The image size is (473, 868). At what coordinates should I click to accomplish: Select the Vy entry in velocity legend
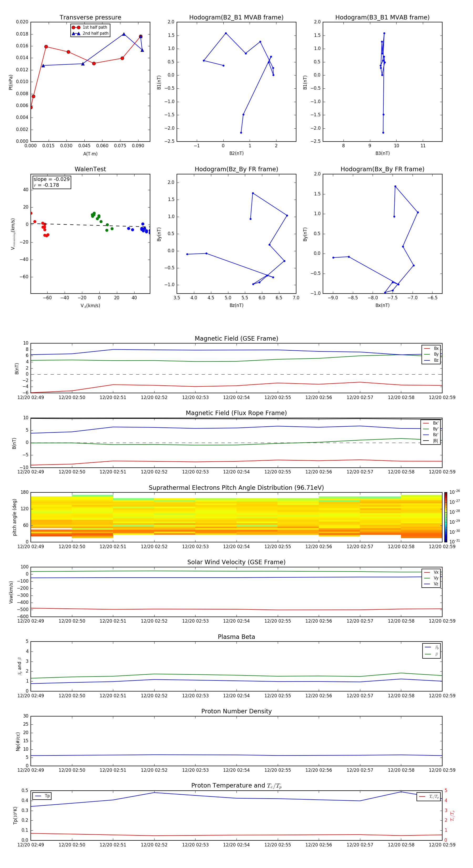[x=431, y=578]
